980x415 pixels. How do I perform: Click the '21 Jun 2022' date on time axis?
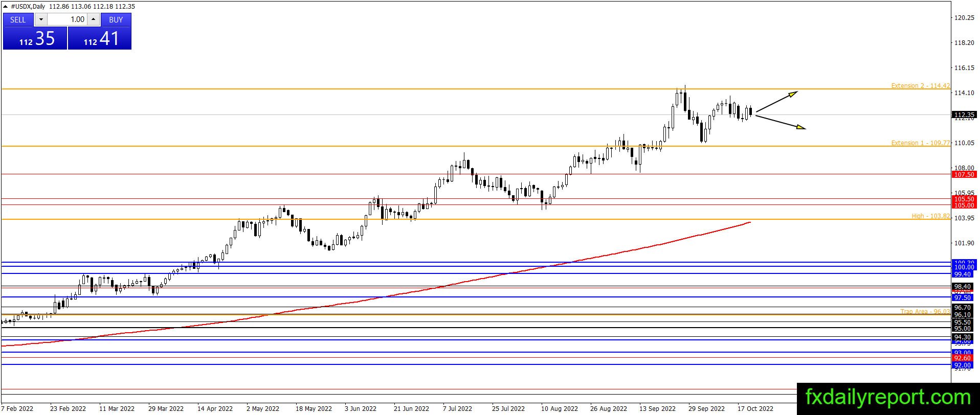coord(411,408)
